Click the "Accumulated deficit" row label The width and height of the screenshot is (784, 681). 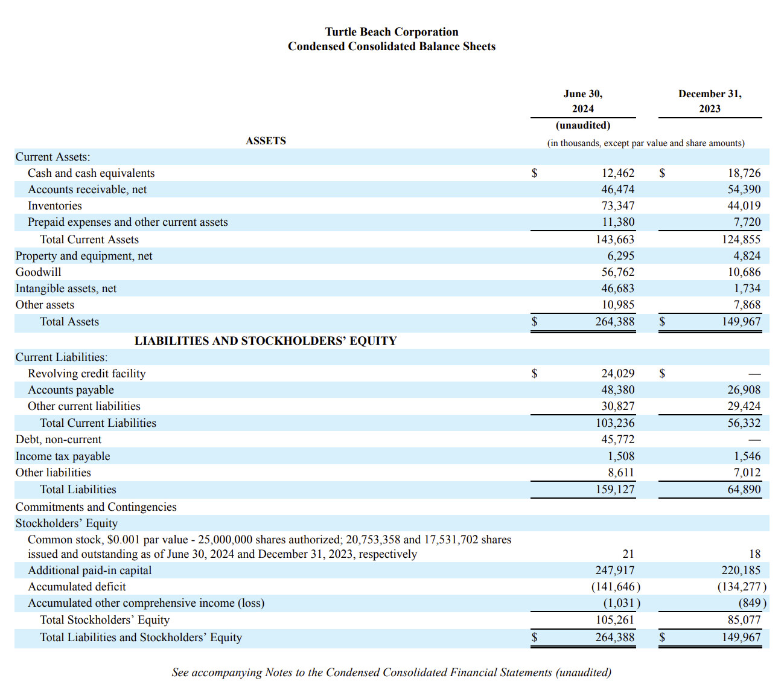[x=77, y=587]
